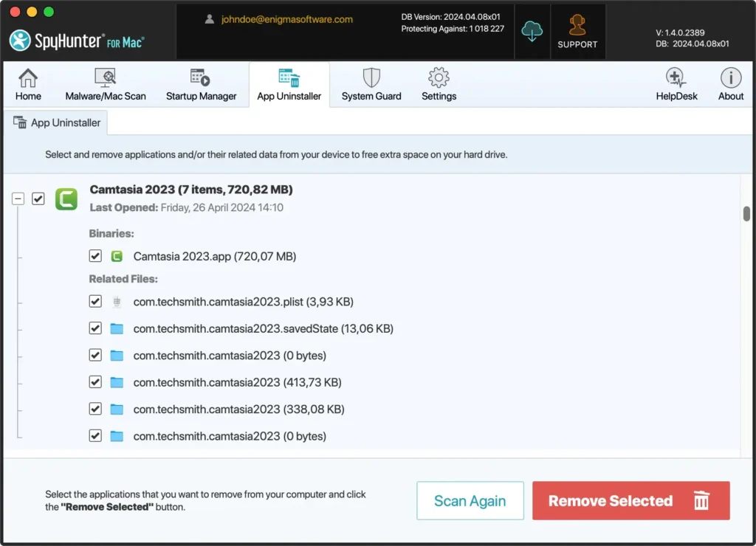Click the Related Files: section label
Viewport: 756px width, 546px height.
tap(123, 279)
